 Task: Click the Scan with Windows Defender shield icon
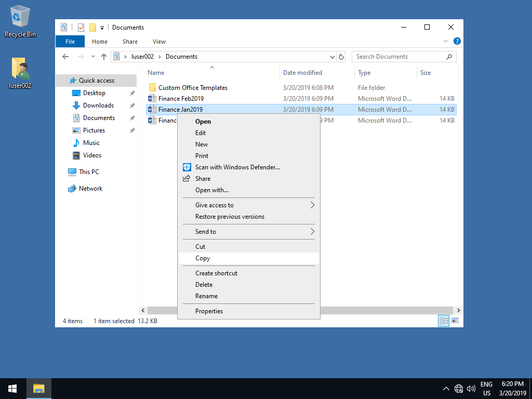coord(187,167)
